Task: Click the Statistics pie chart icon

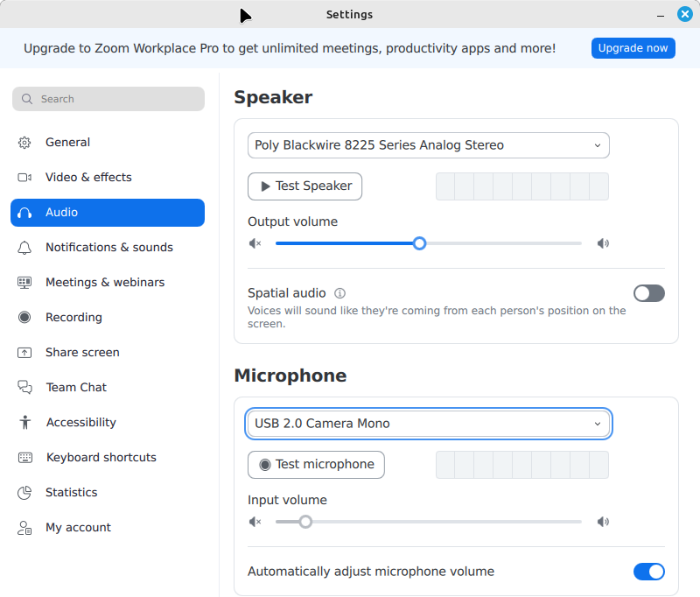Action: 24,493
